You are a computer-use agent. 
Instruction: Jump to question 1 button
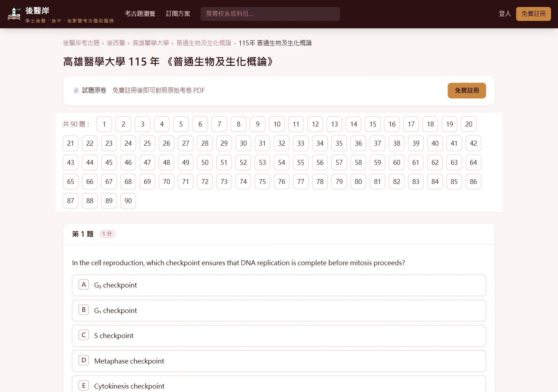click(104, 124)
